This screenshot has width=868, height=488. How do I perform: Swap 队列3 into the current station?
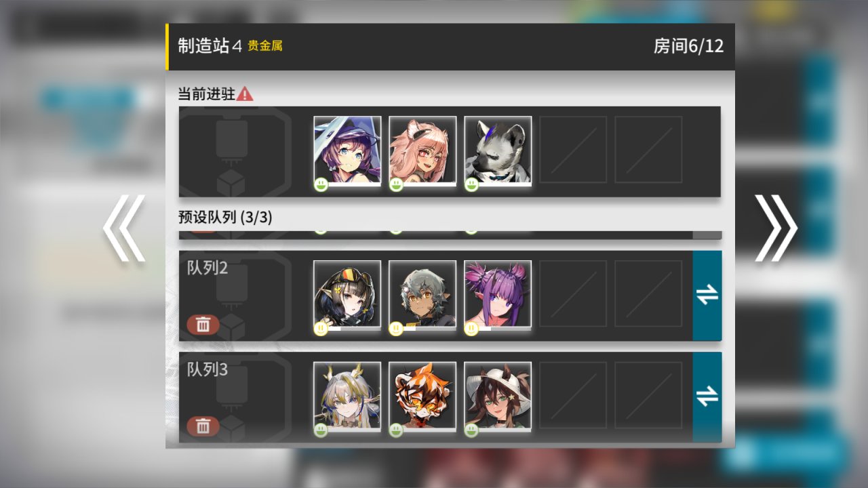pos(707,396)
